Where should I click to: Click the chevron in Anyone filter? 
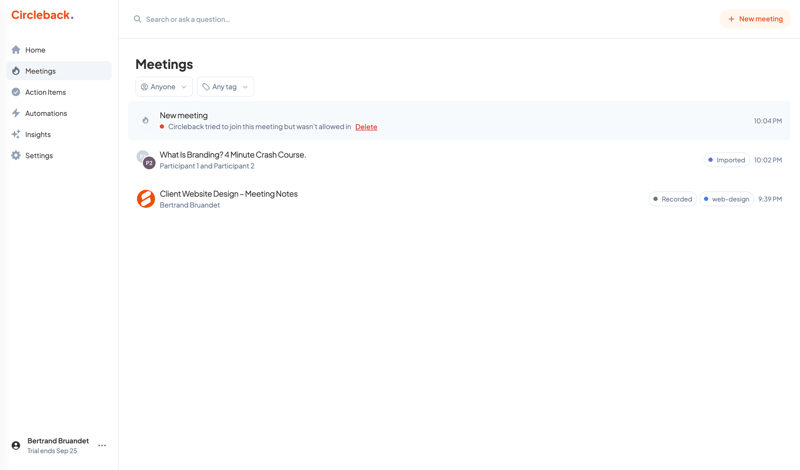point(184,87)
